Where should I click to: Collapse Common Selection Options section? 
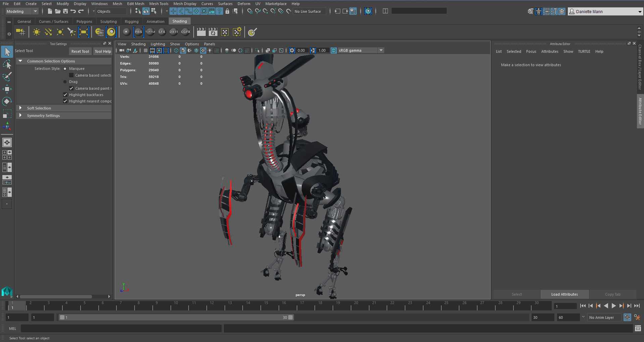20,61
